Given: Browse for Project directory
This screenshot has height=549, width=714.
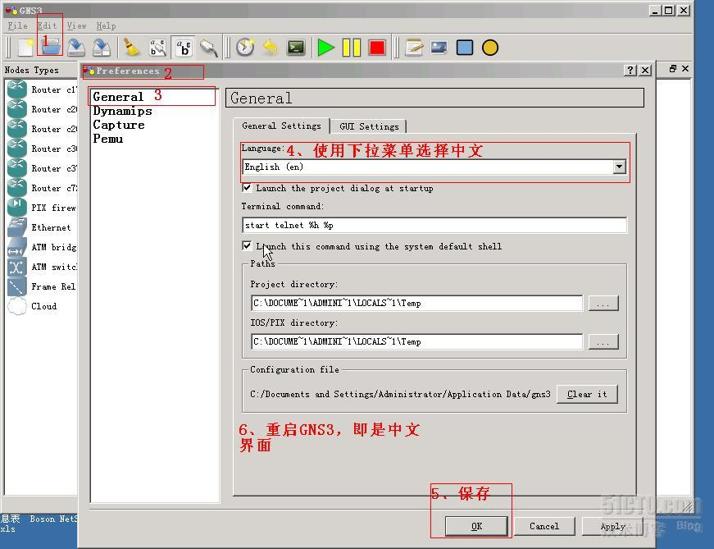Looking at the screenshot, I should click(603, 303).
